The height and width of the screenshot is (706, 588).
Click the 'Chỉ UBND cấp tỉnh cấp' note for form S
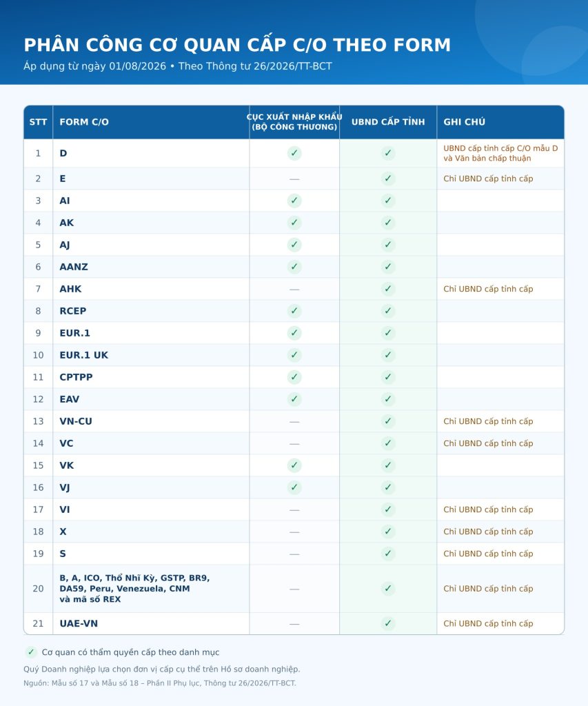click(x=488, y=554)
